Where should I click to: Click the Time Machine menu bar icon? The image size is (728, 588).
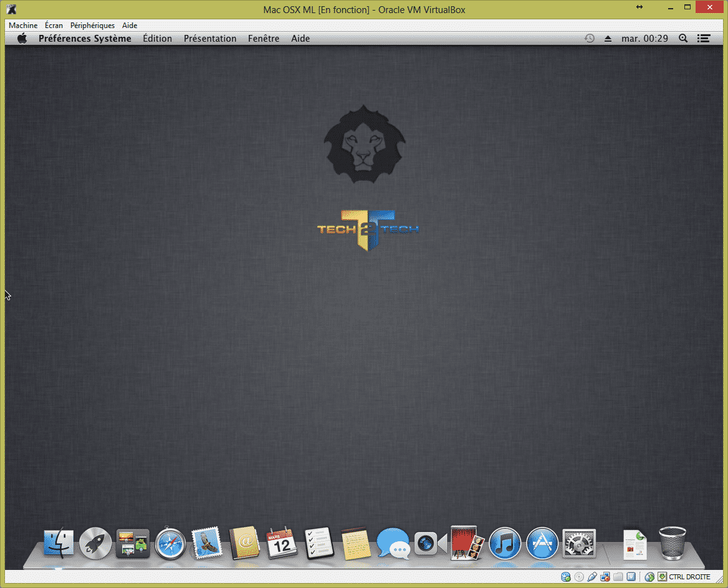pyautogui.click(x=589, y=39)
